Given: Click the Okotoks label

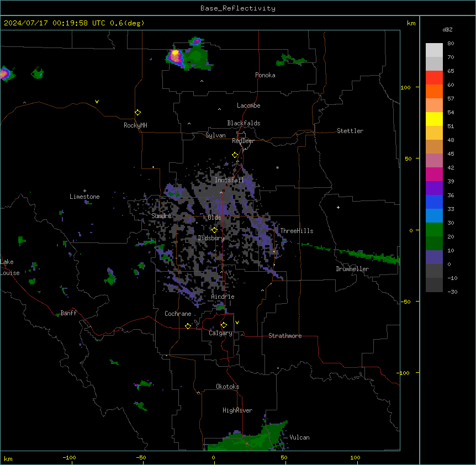Looking at the screenshot, I should 228,387.
